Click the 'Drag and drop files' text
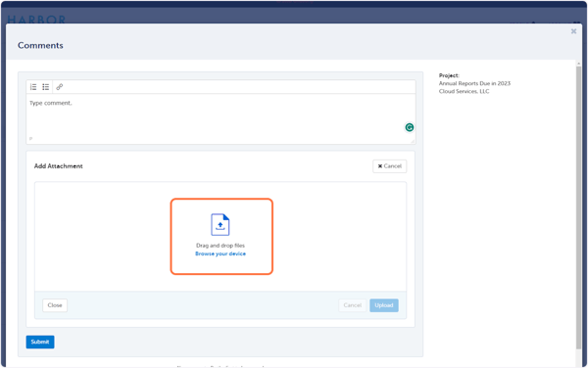588x368 pixels. pos(220,246)
